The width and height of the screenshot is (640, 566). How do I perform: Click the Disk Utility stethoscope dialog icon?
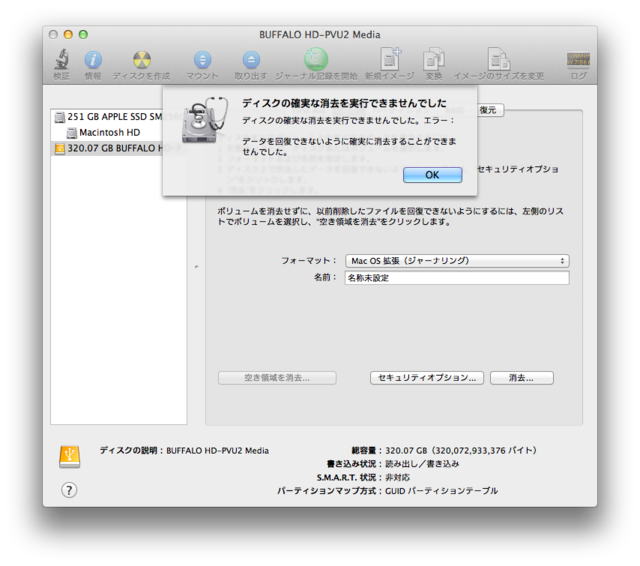[x=204, y=121]
